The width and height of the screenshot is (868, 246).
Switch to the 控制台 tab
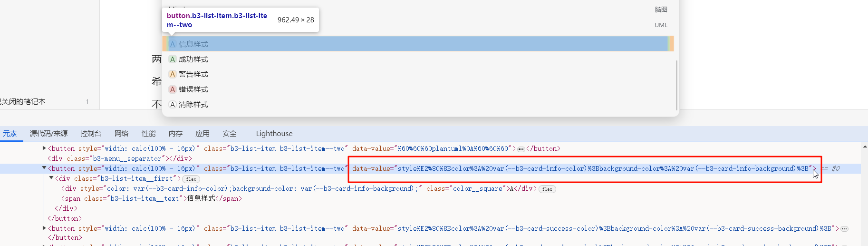[x=91, y=134]
